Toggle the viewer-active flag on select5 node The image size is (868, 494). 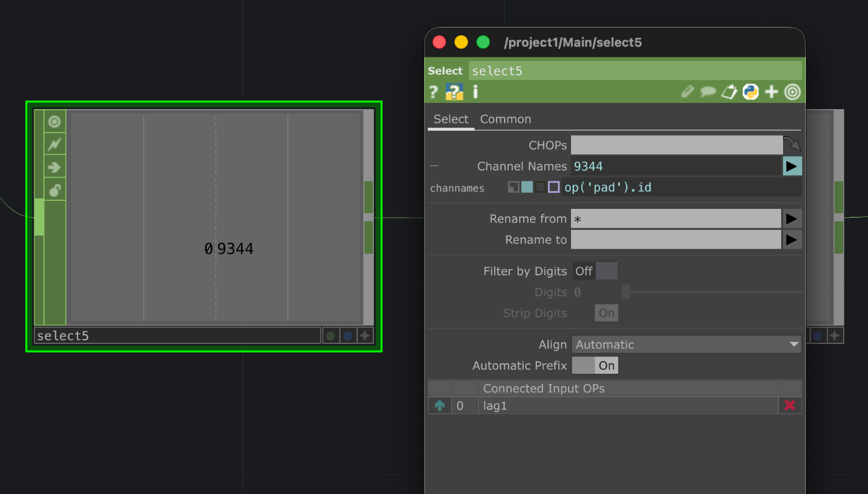(55, 121)
